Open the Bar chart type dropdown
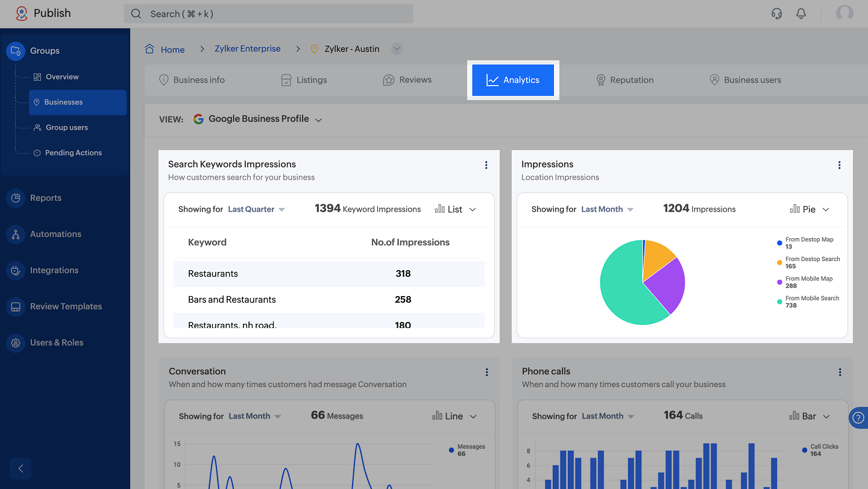 pos(810,416)
